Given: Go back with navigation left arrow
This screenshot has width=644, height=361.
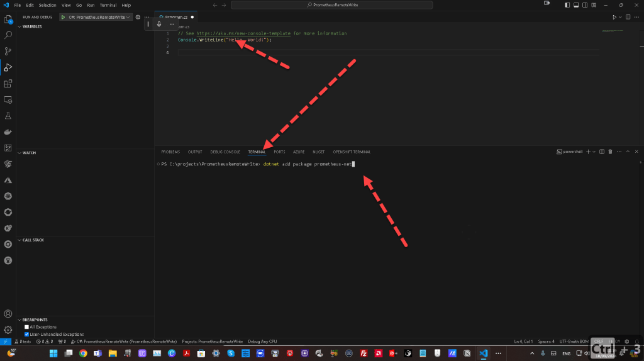Looking at the screenshot, I should 215,5.
